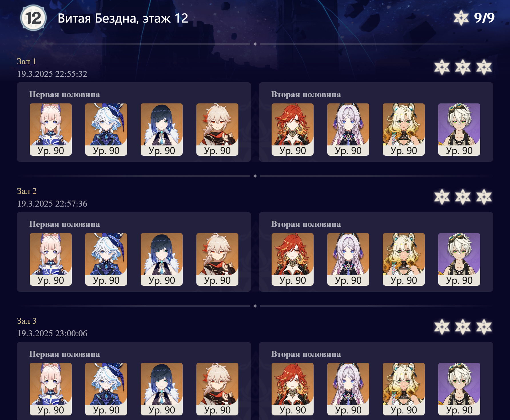The height and width of the screenshot is (420, 510).
Task: Select cat-eared blonde character in Зал 2
Action: 404,259
